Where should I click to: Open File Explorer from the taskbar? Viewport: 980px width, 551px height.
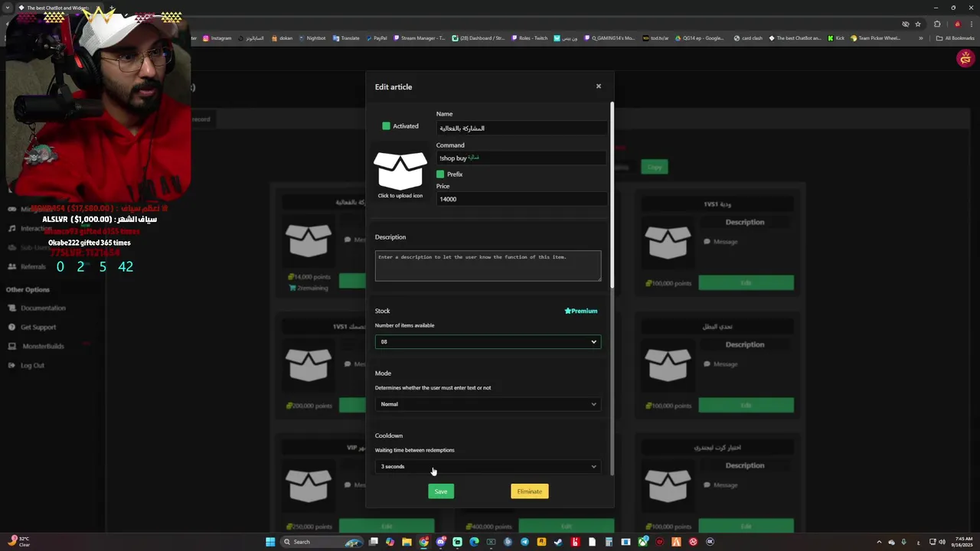[407, 542]
